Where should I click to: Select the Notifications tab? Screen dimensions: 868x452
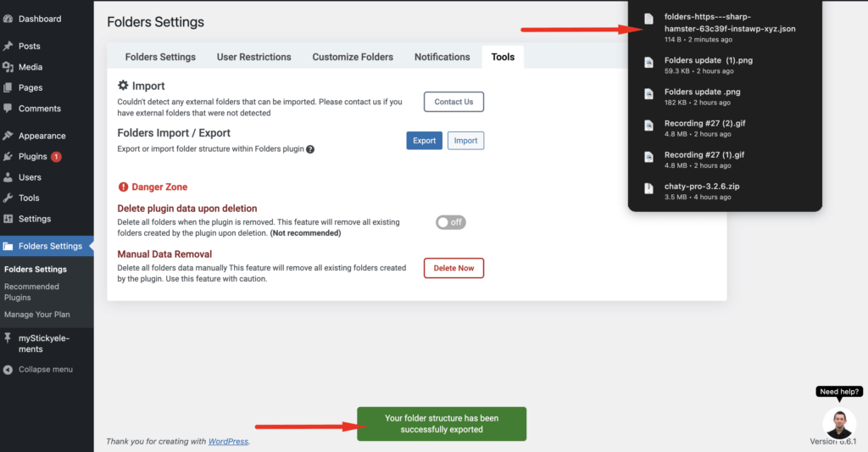click(x=442, y=57)
